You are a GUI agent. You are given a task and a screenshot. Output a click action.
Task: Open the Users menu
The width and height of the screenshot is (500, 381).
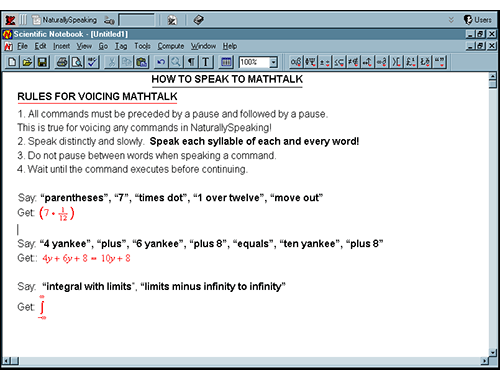(478, 20)
